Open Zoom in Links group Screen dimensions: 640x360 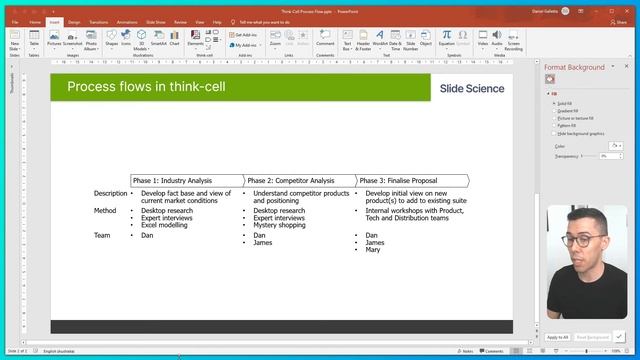coord(276,40)
